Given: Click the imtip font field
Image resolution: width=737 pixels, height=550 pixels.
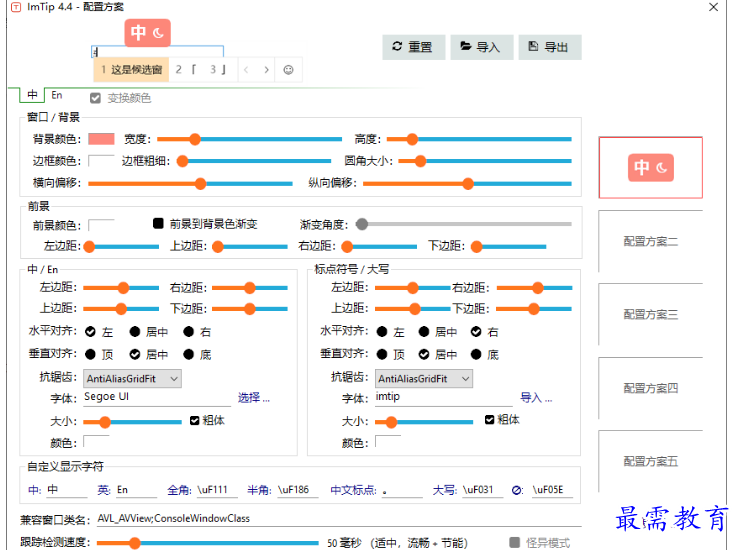Looking at the screenshot, I should point(443,397).
